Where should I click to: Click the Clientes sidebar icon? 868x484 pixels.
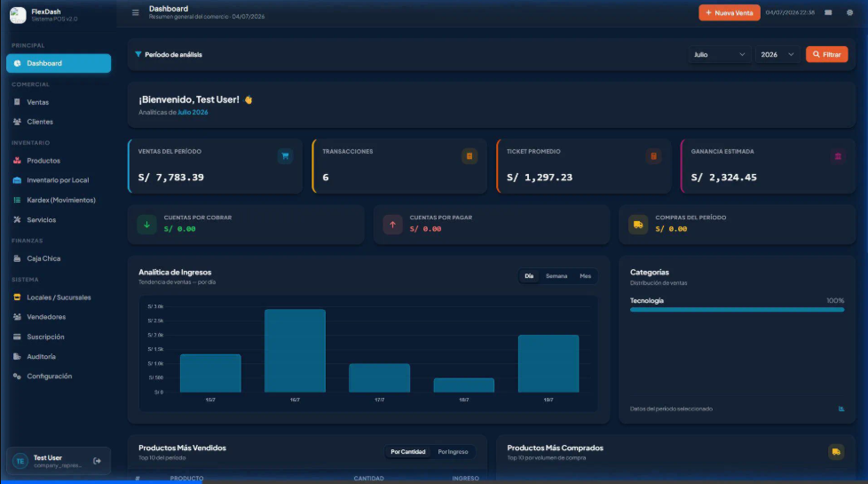(17, 122)
